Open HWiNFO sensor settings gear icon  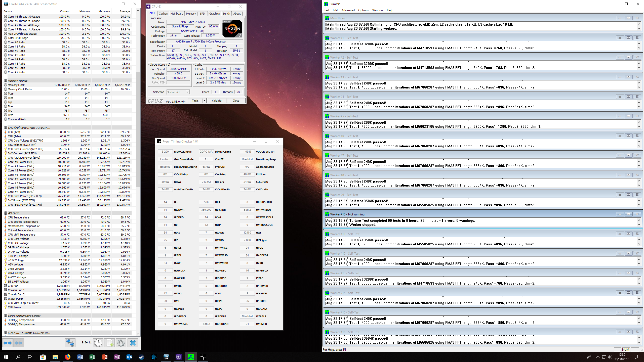121,343
